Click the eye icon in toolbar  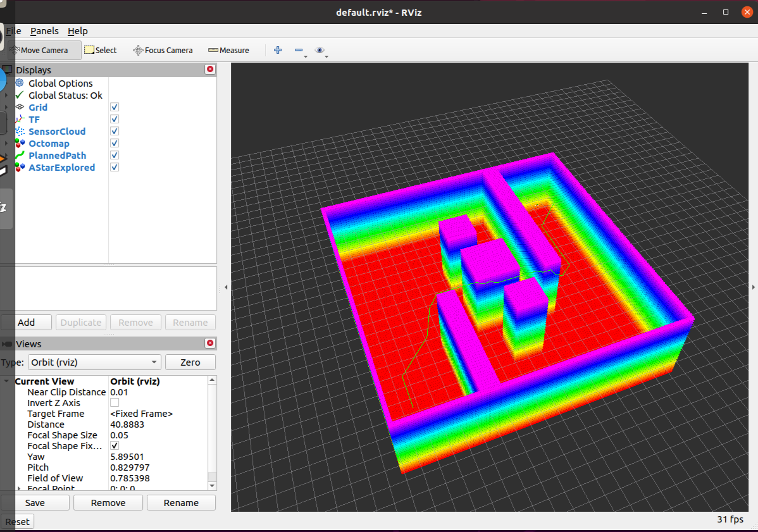(320, 50)
